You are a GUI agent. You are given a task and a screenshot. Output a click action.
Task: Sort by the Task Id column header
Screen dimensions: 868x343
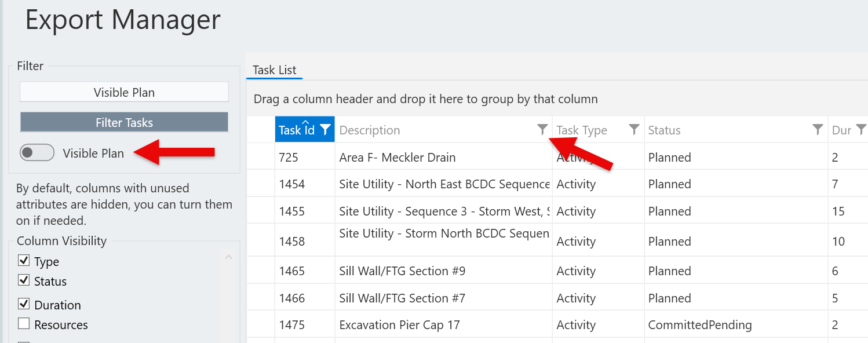tap(296, 130)
